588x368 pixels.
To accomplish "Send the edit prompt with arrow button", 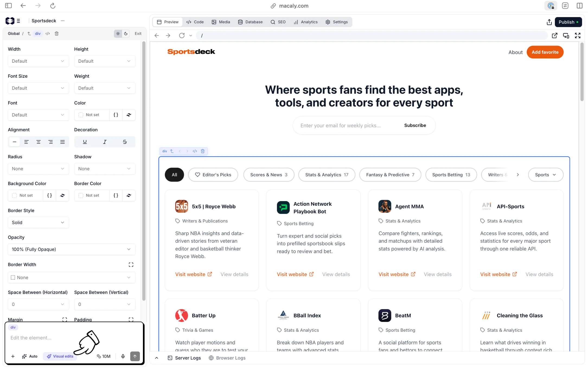I will 135,356.
